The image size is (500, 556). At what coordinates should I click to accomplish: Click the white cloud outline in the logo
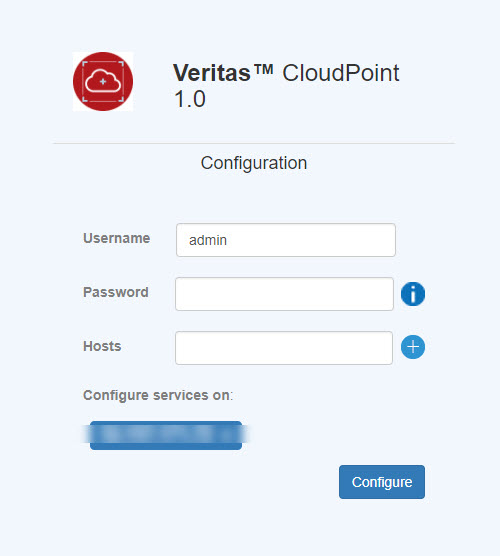(x=103, y=81)
